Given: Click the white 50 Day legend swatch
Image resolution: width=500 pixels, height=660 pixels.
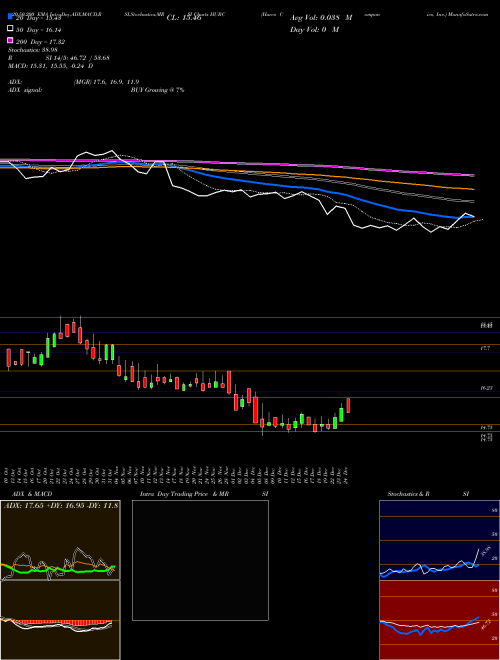Looking at the screenshot, I should click(x=10, y=29).
